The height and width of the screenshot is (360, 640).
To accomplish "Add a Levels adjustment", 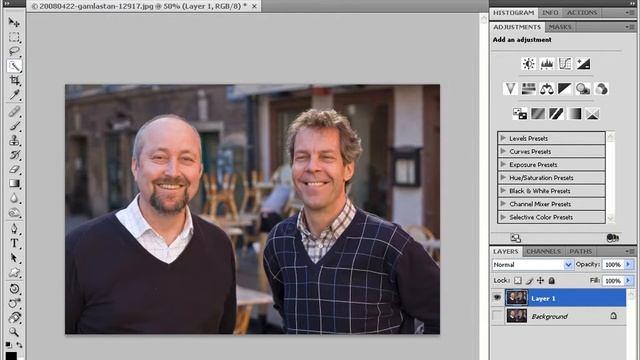I will click(x=547, y=64).
